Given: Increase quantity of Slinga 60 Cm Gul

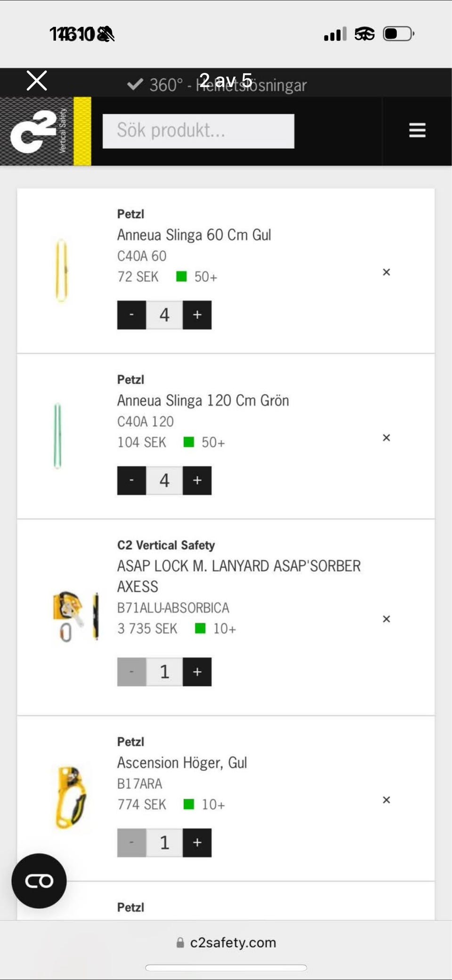Looking at the screenshot, I should [x=197, y=315].
